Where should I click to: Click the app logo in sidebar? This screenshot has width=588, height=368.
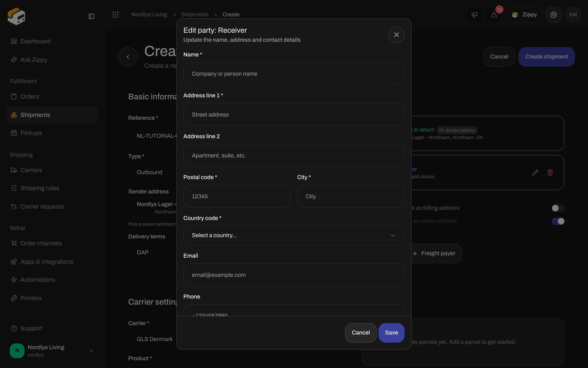tap(16, 16)
